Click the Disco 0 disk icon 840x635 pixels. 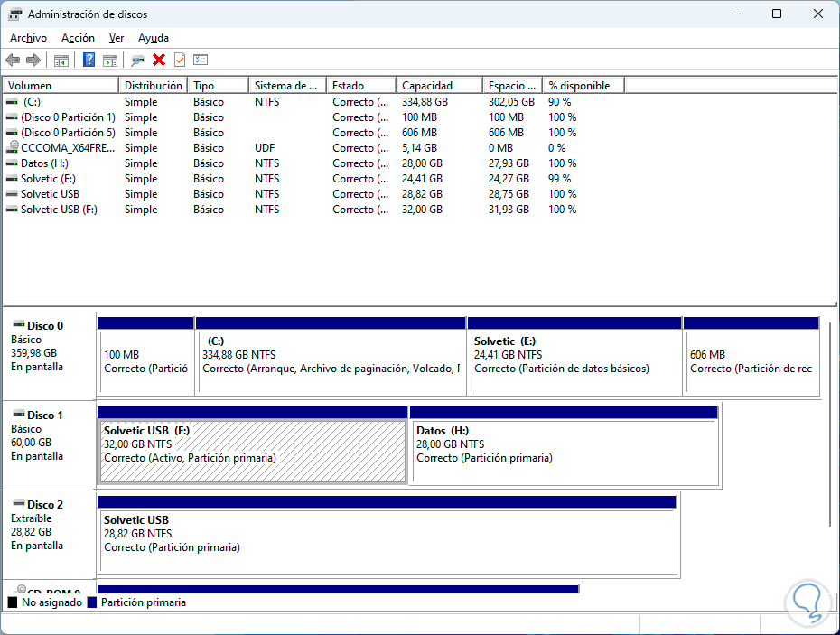pyautogui.click(x=19, y=325)
